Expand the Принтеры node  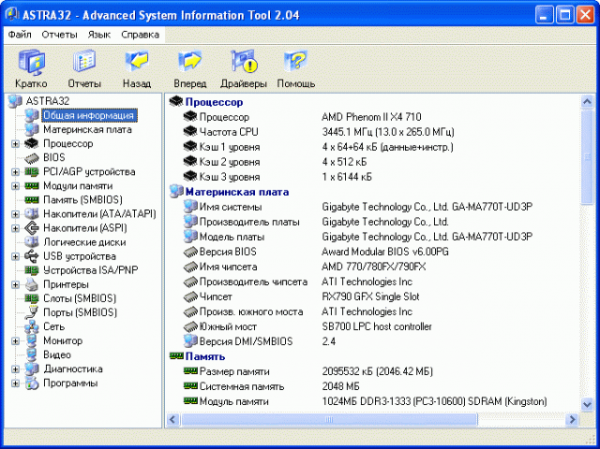(x=15, y=285)
